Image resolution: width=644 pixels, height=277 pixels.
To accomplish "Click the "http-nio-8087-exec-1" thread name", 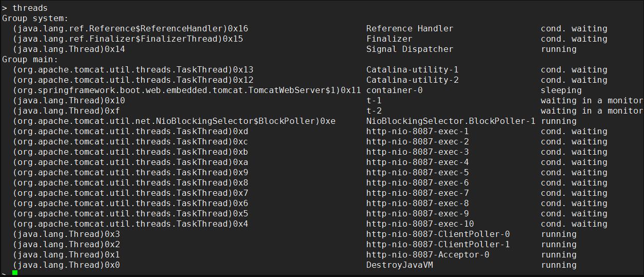I will (x=417, y=131).
